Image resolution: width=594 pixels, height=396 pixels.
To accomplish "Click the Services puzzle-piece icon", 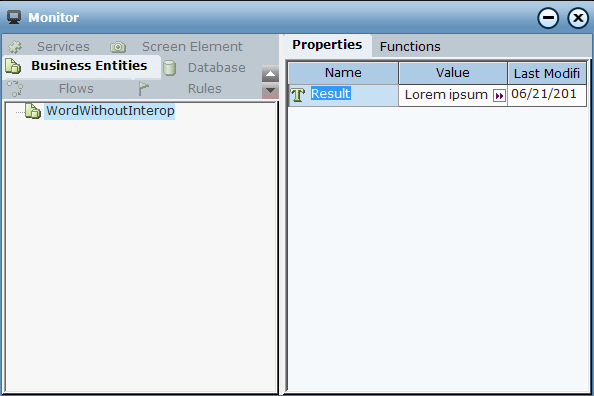I will [16, 47].
